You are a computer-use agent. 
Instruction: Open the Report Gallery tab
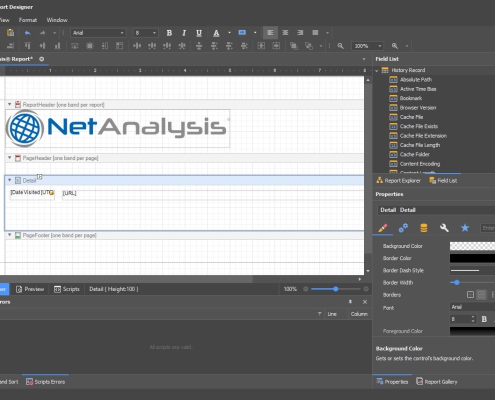pos(437,382)
